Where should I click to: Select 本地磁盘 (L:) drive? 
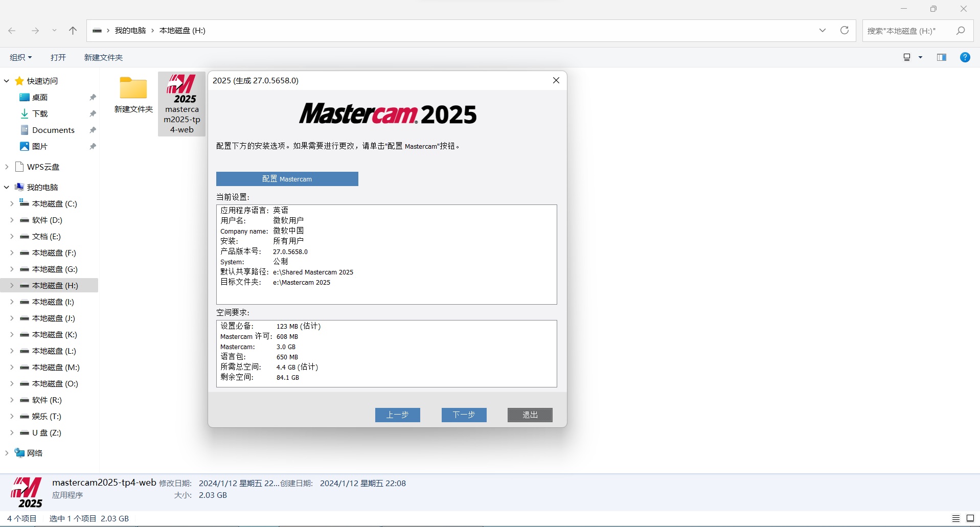pos(54,351)
